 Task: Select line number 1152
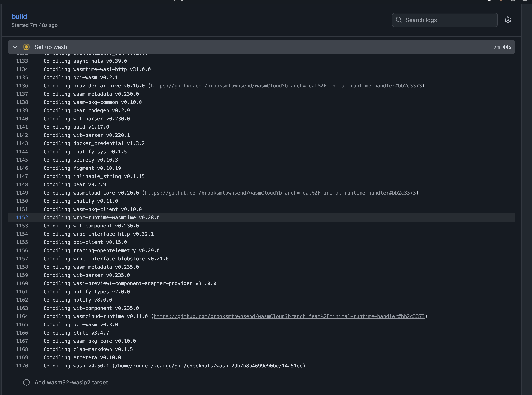22,217
